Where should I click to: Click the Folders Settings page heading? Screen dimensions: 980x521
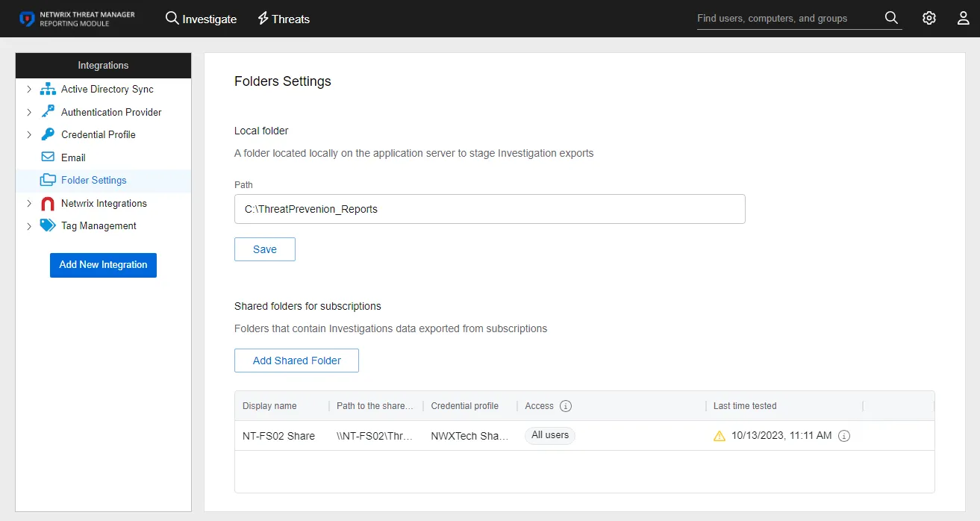[283, 81]
